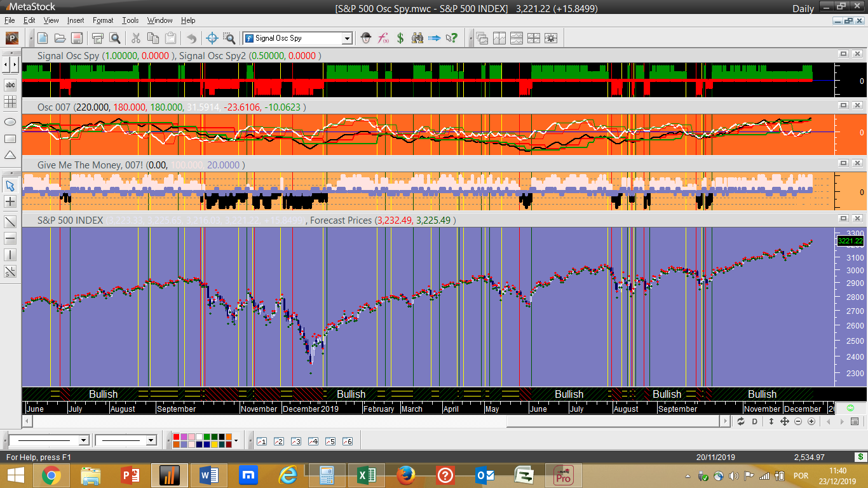
Task: Click the D periodicity button
Action: coord(755,421)
